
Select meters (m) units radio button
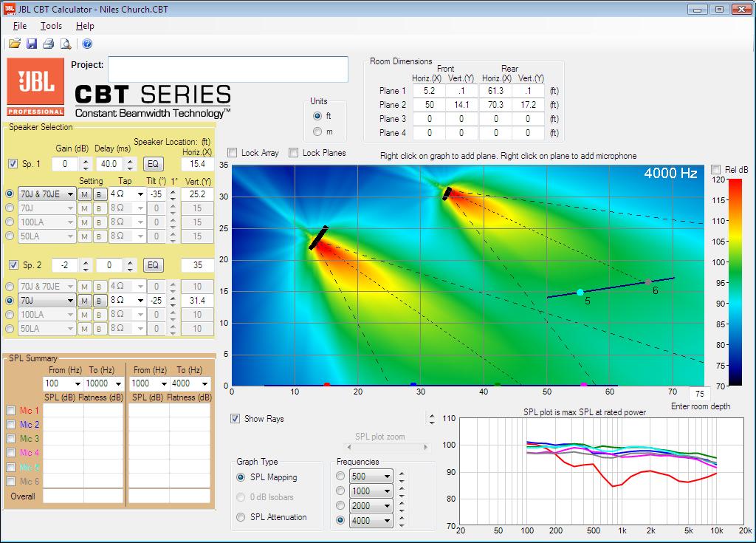[317, 132]
